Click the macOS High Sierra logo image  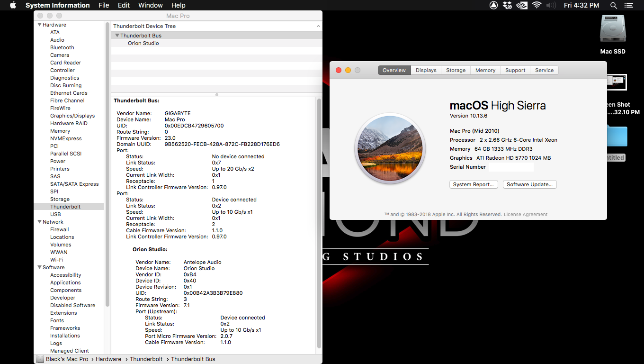[x=390, y=148]
